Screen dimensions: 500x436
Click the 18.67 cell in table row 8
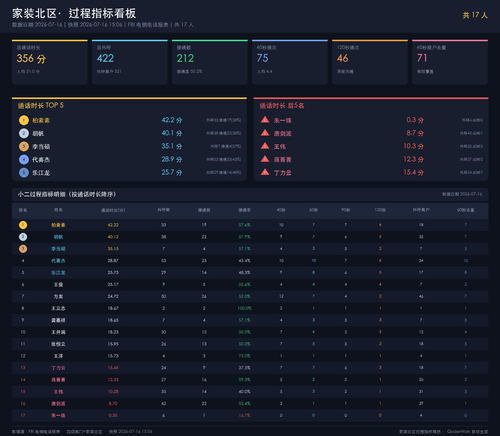113,308
